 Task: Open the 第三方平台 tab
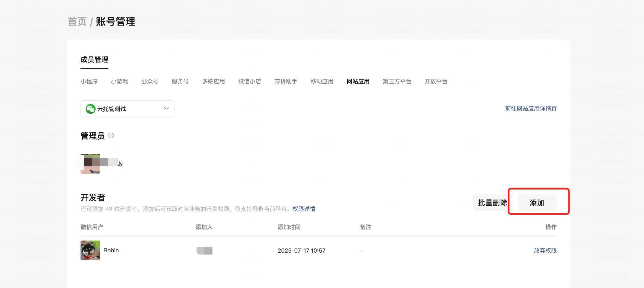[x=397, y=81]
